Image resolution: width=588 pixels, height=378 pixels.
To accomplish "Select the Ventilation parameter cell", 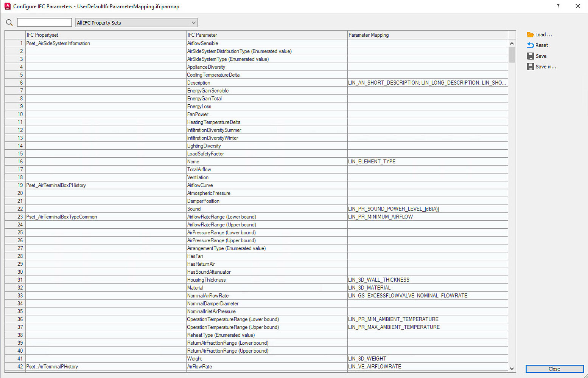I will click(267, 177).
